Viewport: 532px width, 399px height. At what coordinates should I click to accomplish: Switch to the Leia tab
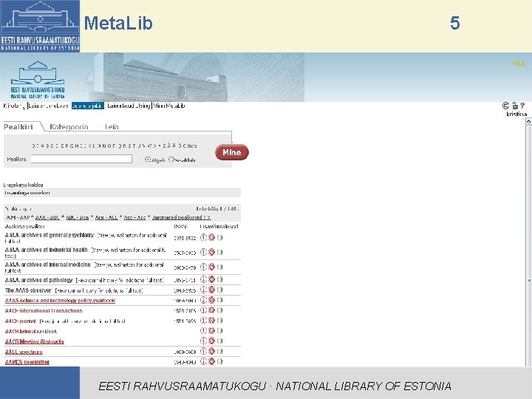[x=112, y=127]
